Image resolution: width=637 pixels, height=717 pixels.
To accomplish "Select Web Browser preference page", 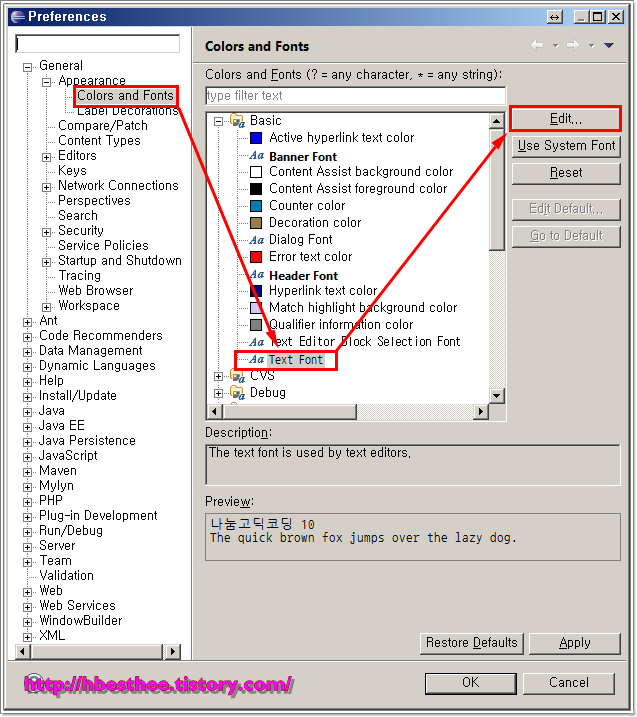I will coord(96,291).
